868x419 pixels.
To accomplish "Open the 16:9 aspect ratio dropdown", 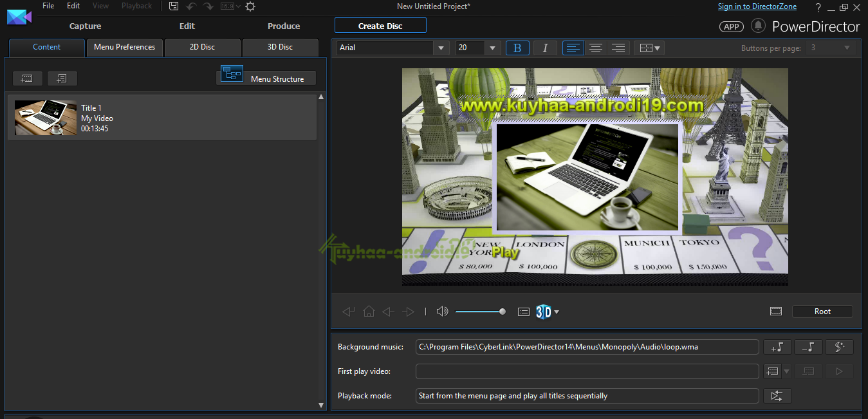I will click(230, 6).
